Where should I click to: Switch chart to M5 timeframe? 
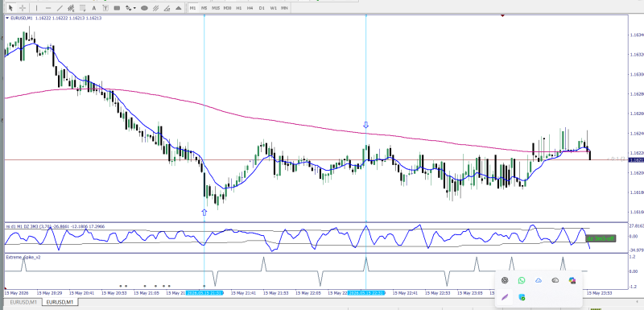[x=204, y=8]
